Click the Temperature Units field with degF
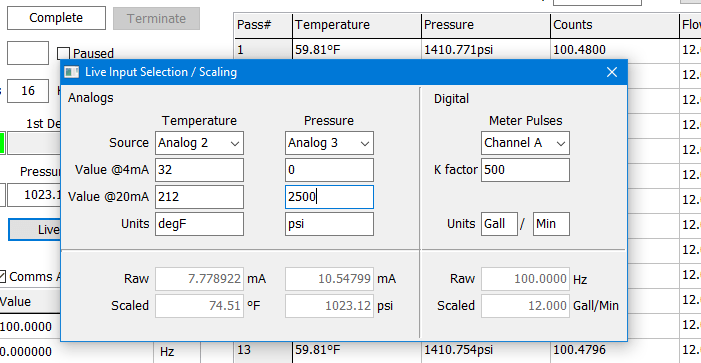 [x=199, y=224]
